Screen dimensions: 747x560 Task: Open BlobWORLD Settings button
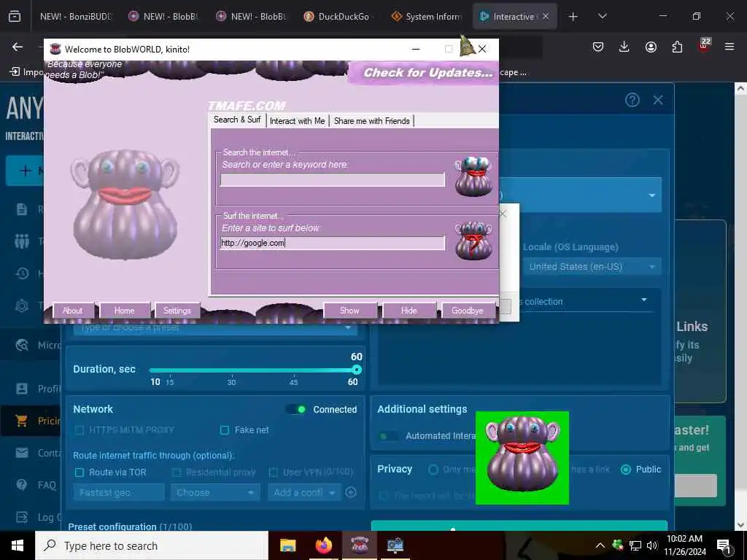click(177, 311)
